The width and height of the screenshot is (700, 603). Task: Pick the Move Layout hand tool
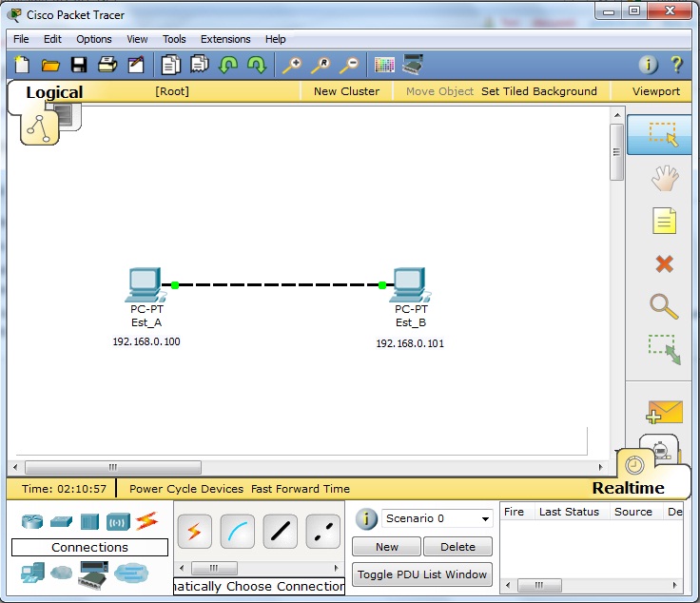pos(664,178)
